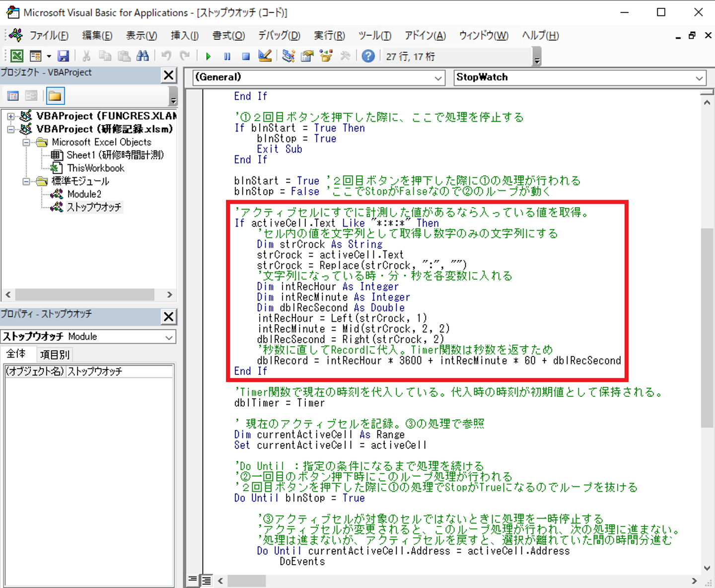
Task: Switch to Excel via the View Excel icon
Action: 16,56
